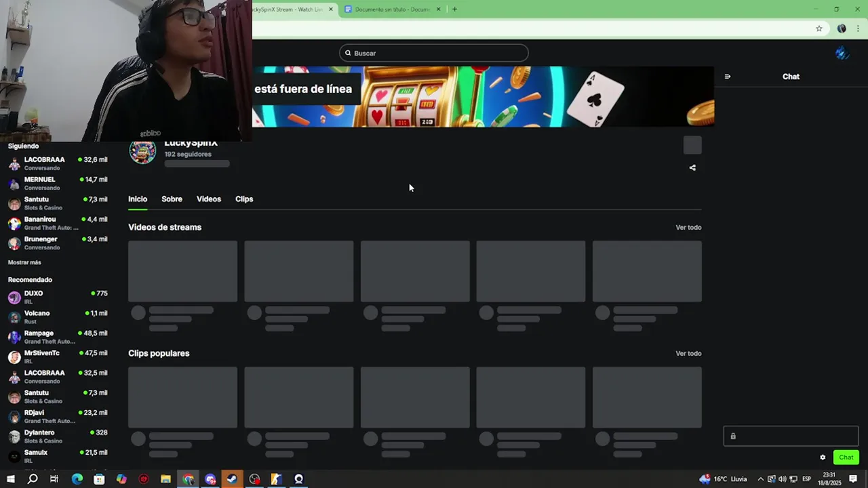Close the Documento sin título tab
The height and width of the screenshot is (488, 868).
(438, 9)
